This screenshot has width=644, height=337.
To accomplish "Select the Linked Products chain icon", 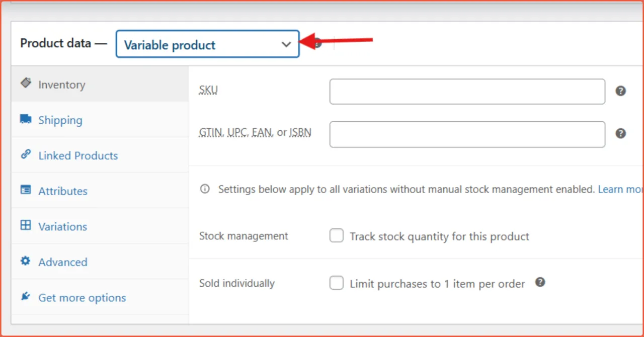I will pos(26,154).
